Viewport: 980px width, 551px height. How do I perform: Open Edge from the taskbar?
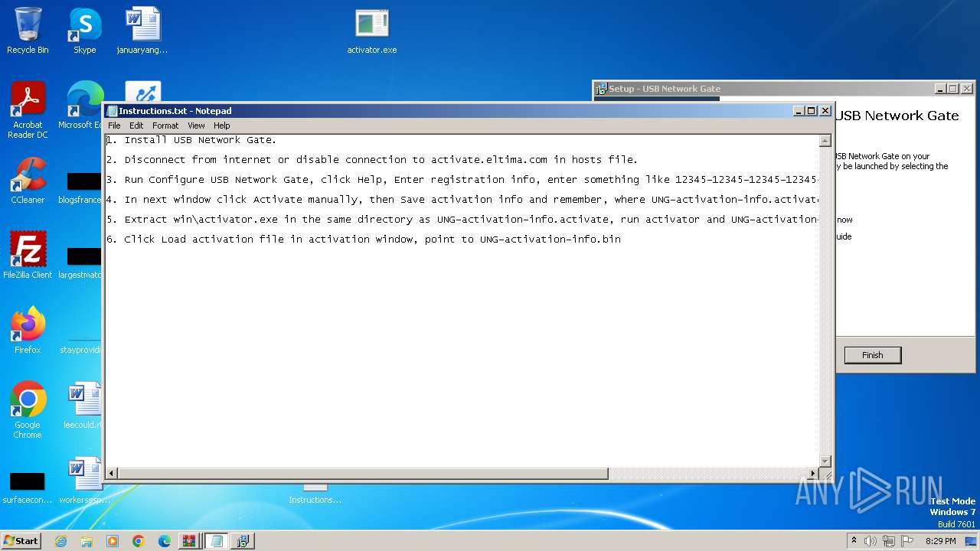point(165,541)
